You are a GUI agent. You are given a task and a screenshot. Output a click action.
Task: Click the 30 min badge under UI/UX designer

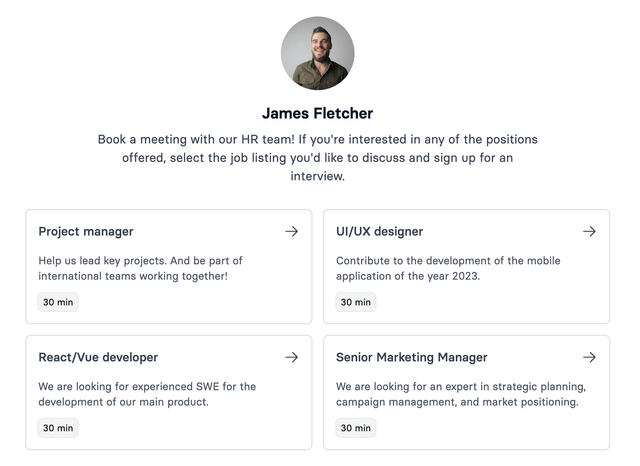pos(355,302)
